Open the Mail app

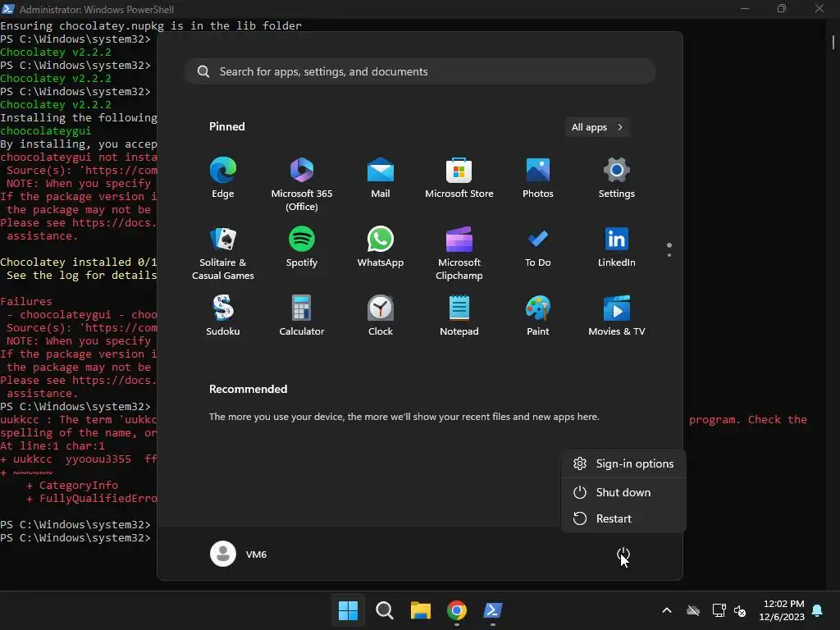(x=381, y=178)
